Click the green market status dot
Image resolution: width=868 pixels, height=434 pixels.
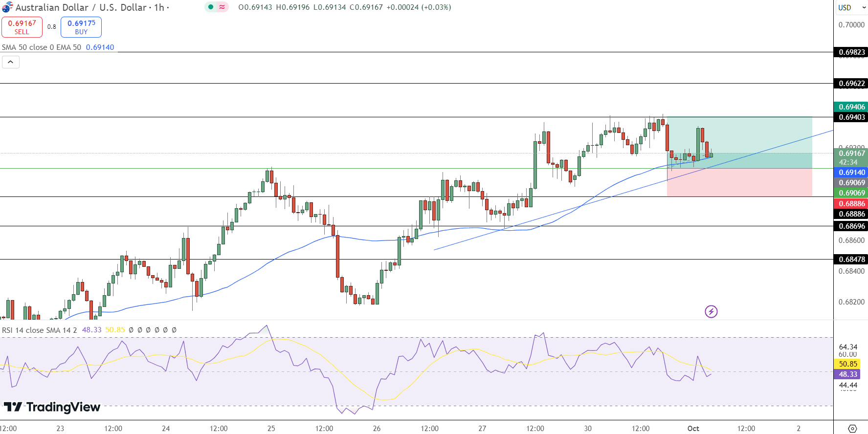coord(211,7)
